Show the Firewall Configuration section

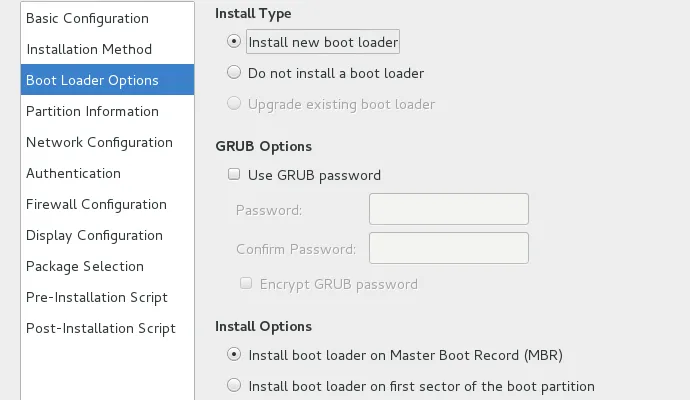[96, 204]
